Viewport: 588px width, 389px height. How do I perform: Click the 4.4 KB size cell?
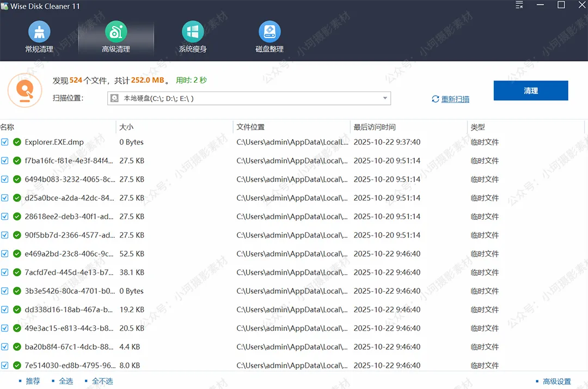click(130, 347)
